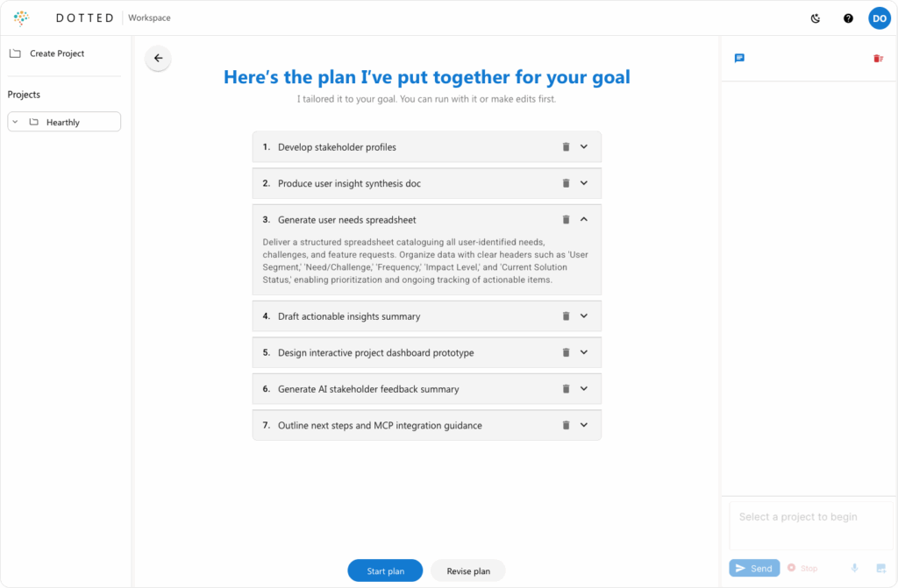Open the blue chat icon
898x588 pixels.
click(739, 59)
